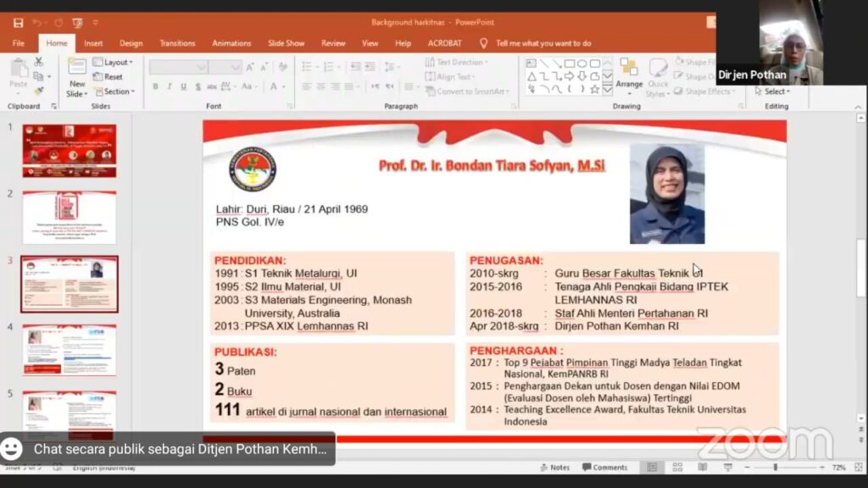This screenshot has height=488, width=868.
Task: Start Slide Show from status bar icon
Action: click(726, 468)
